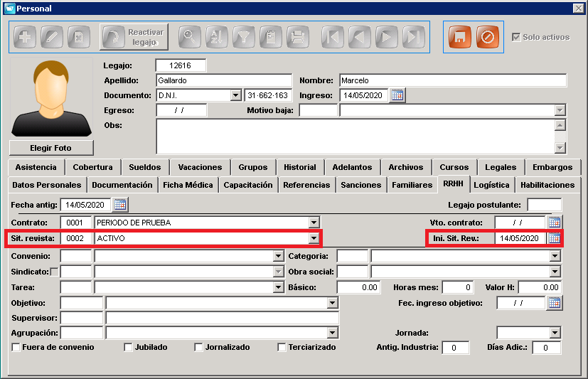Click the Reactivar legajo button
Viewport: 588px width, 379px height.
[134, 37]
